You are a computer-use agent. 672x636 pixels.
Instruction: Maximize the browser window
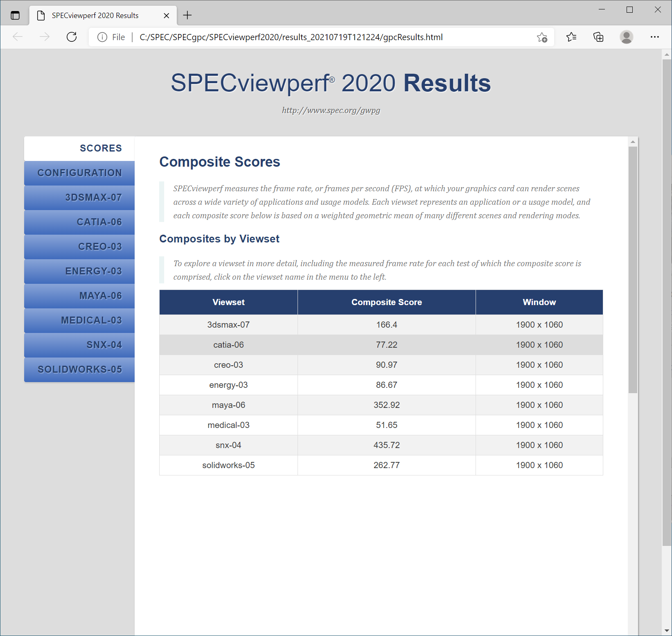[629, 9]
